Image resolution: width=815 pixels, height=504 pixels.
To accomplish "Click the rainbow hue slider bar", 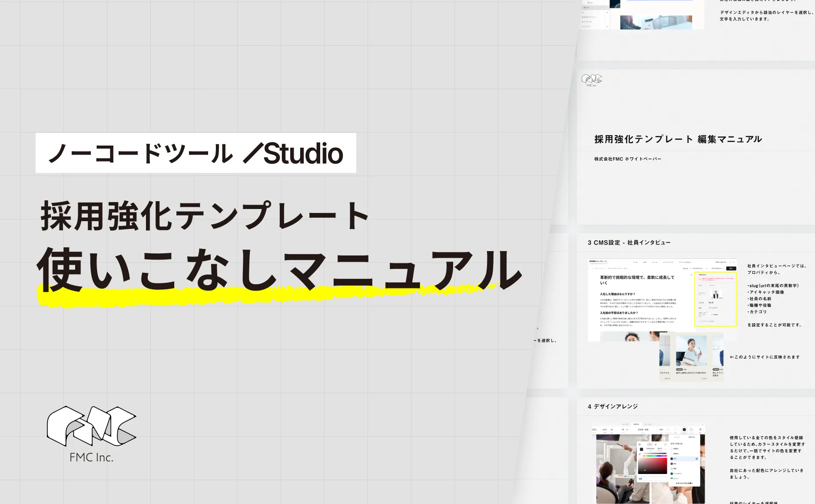I will (x=654, y=455).
